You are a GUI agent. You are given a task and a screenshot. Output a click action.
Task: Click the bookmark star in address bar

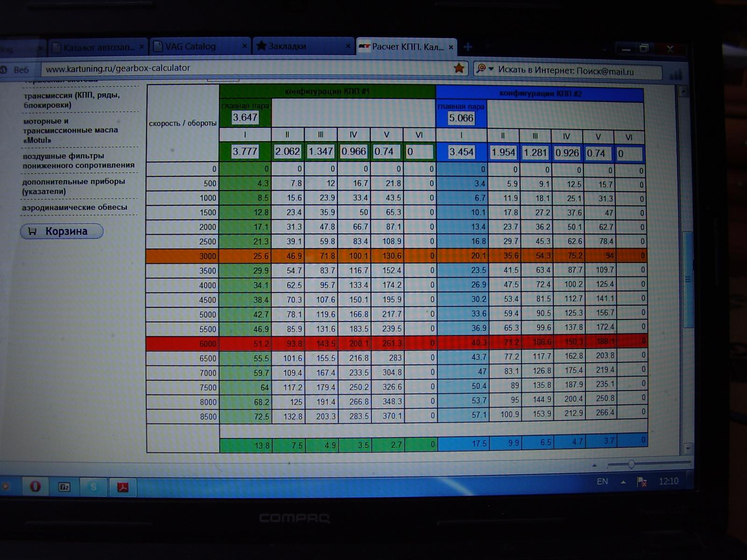click(x=459, y=68)
